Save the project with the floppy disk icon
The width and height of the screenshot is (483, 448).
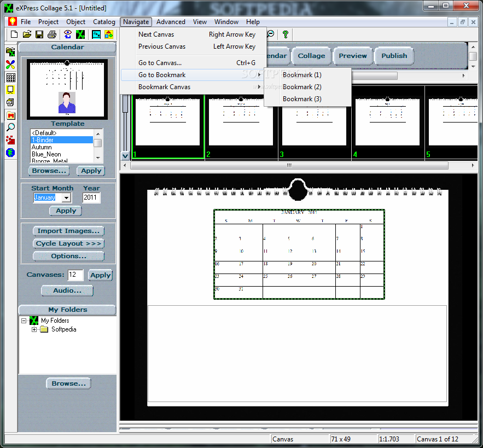39,34
